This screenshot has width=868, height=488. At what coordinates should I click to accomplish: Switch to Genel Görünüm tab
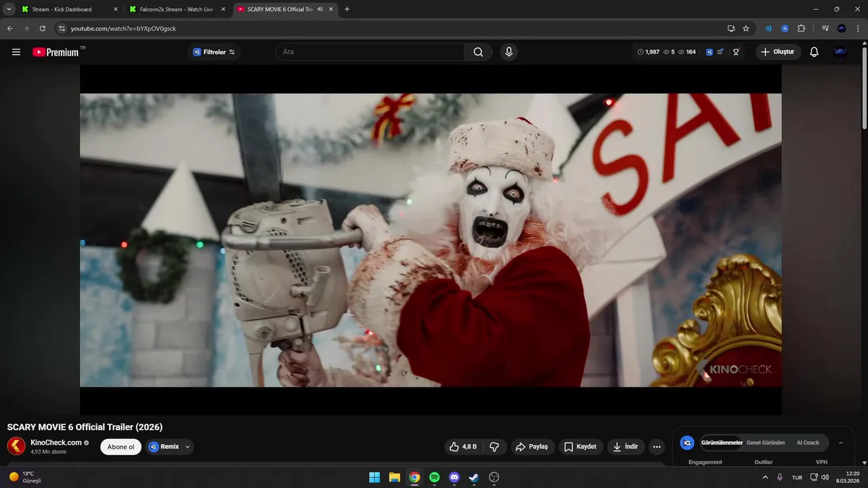pyautogui.click(x=766, y=443)
